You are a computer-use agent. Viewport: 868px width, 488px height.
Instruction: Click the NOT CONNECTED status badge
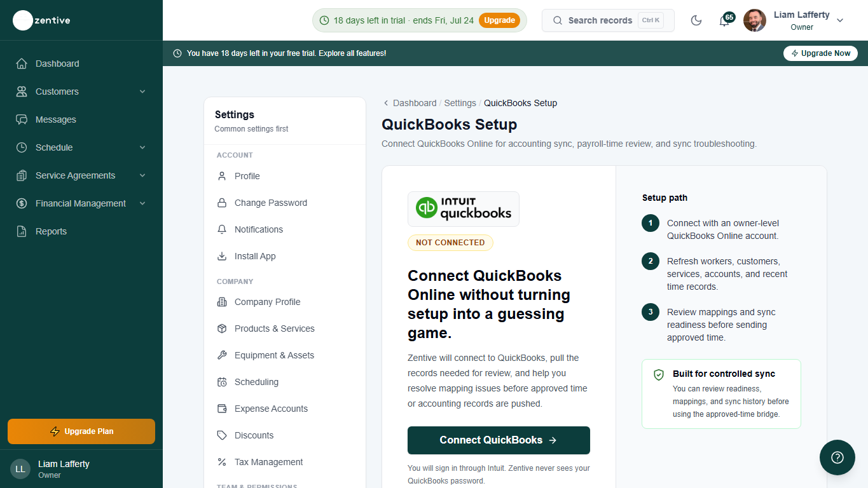[450, 243]
